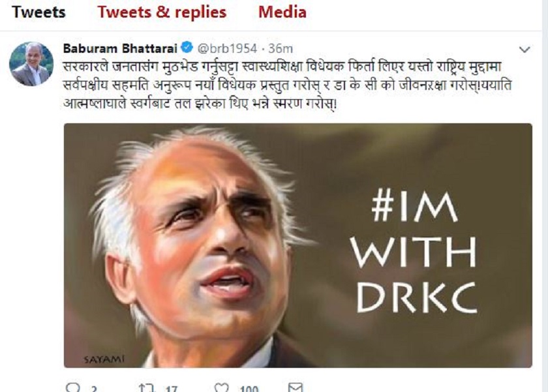
Task: Click the blue verified badge icon
Action: 187,48
